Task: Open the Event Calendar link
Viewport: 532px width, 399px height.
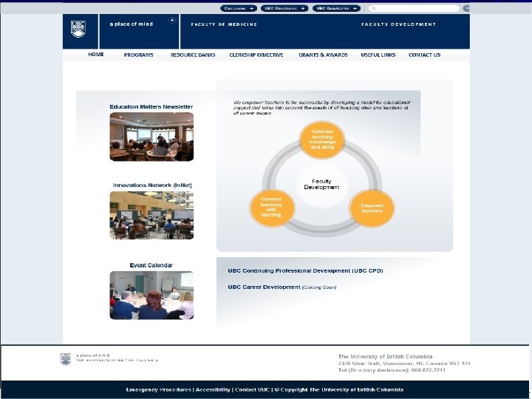Action: 151,265
